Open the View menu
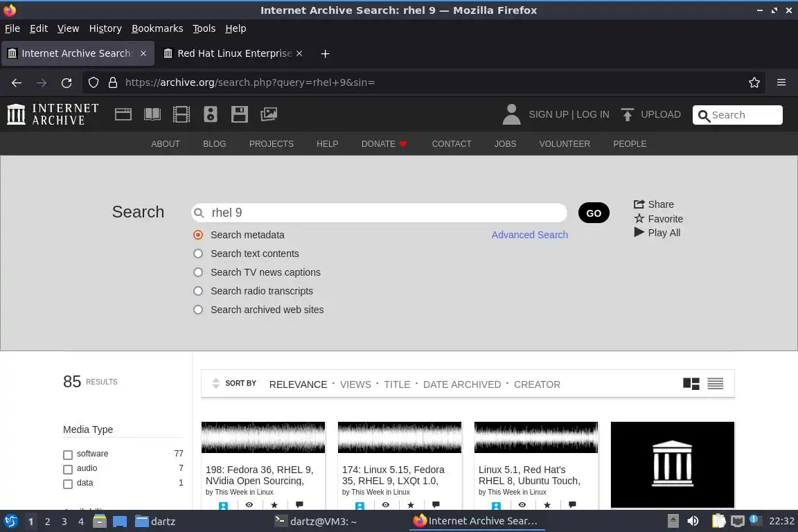 [68, 28]
